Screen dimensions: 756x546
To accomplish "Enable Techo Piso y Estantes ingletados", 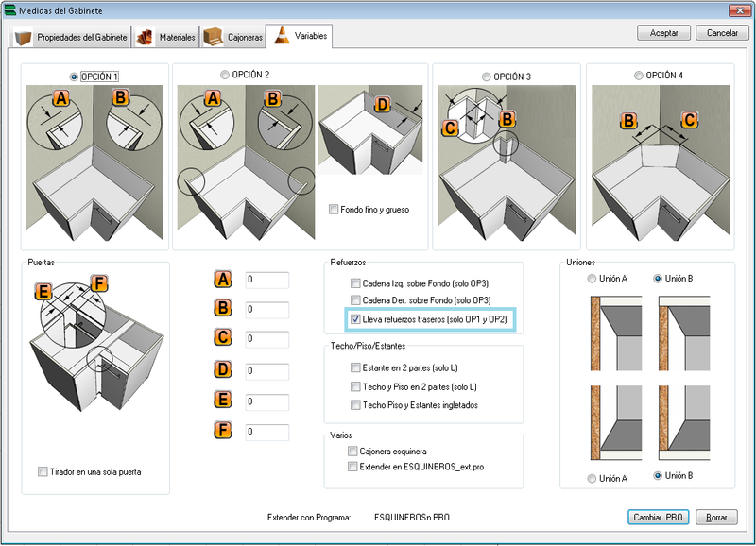I will [355, 405].
